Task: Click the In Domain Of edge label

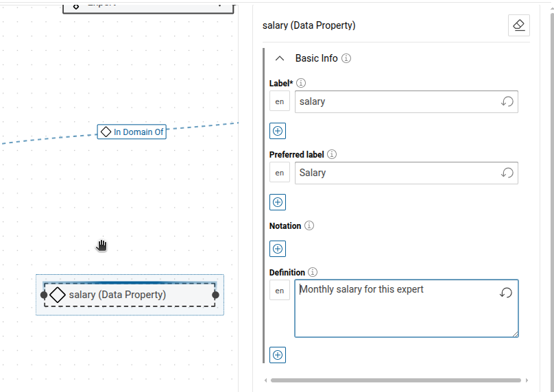Action: click(x=132, y=132)
